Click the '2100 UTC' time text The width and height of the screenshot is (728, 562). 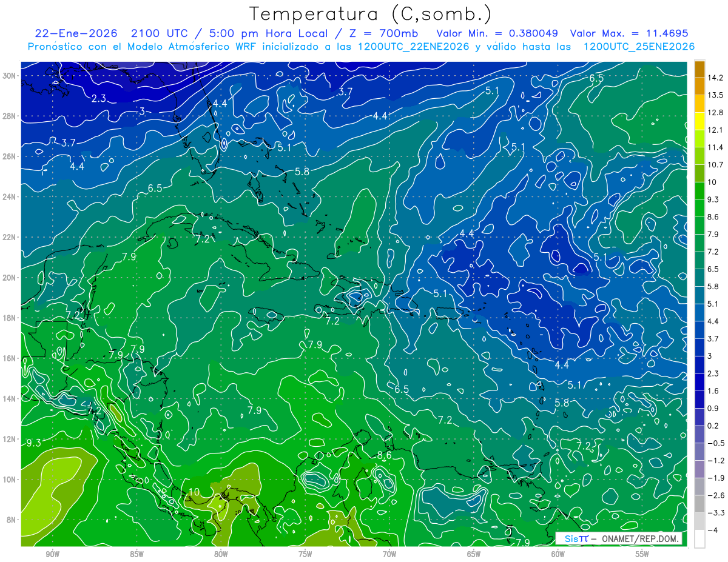tap(159, 33)
